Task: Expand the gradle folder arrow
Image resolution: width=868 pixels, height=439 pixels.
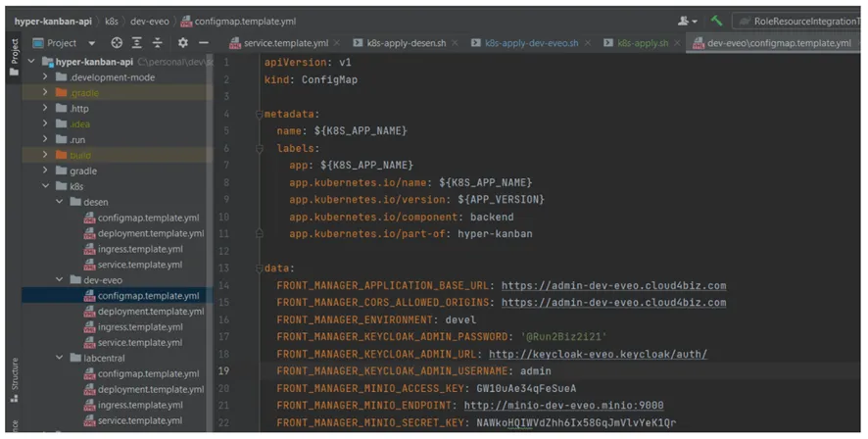Action: pyautogui.click(x=45, y=171)
